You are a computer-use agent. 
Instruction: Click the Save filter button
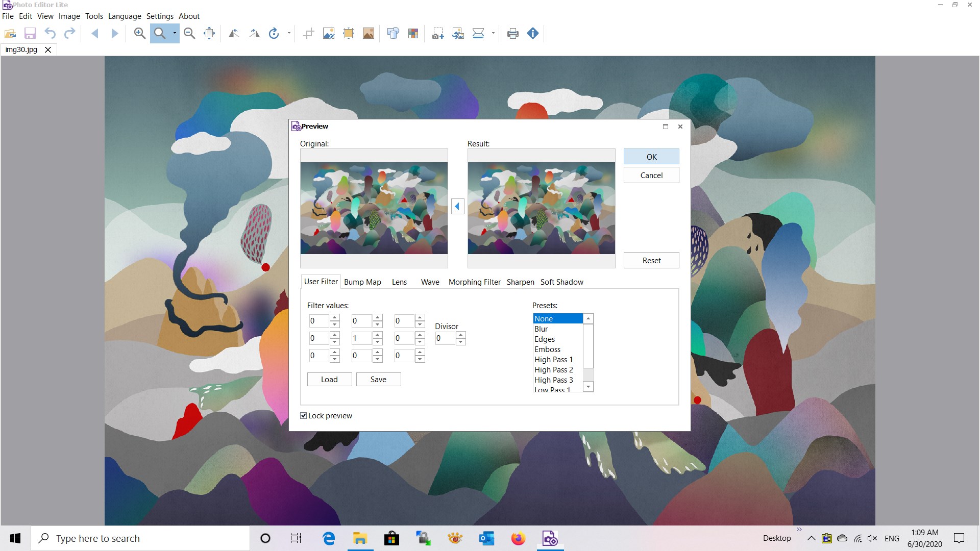pyautogui.click(x=378, y=380)
